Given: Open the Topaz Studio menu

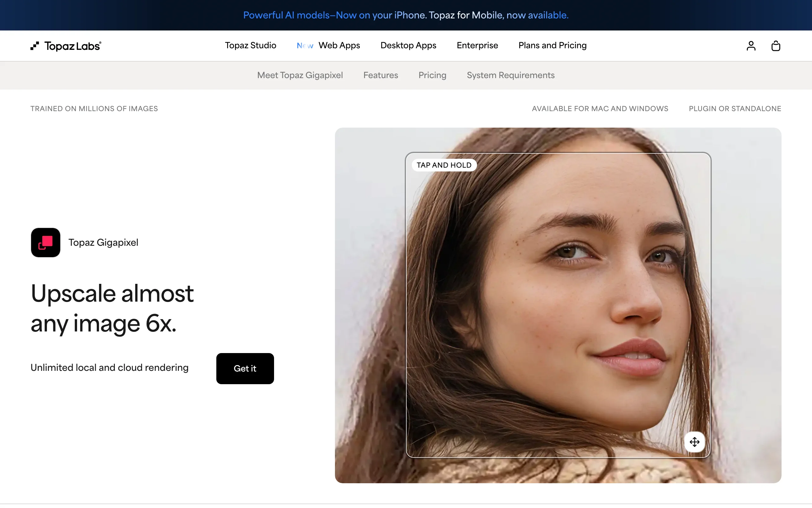Looking at the screenshot, I should (251, 45).
